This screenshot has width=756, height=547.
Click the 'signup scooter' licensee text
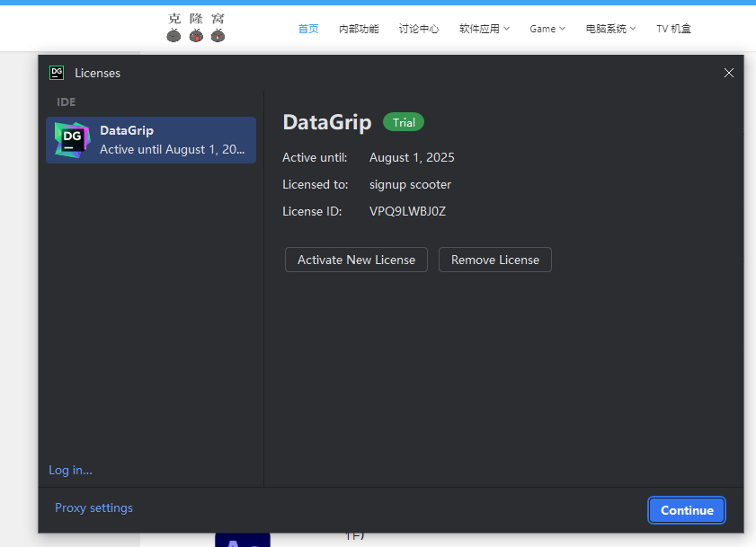click(410, 185)
